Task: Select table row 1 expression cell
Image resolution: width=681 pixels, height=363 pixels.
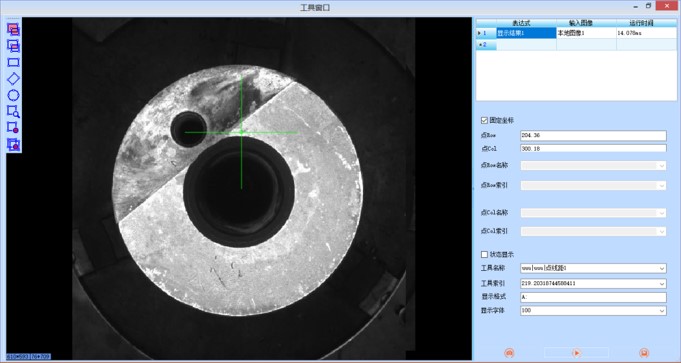Action: 526,33
